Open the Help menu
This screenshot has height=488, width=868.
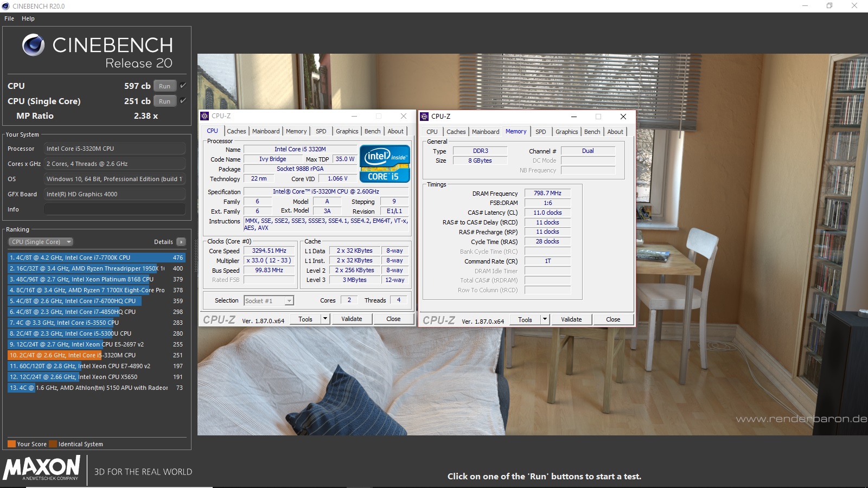pos(28,18)
